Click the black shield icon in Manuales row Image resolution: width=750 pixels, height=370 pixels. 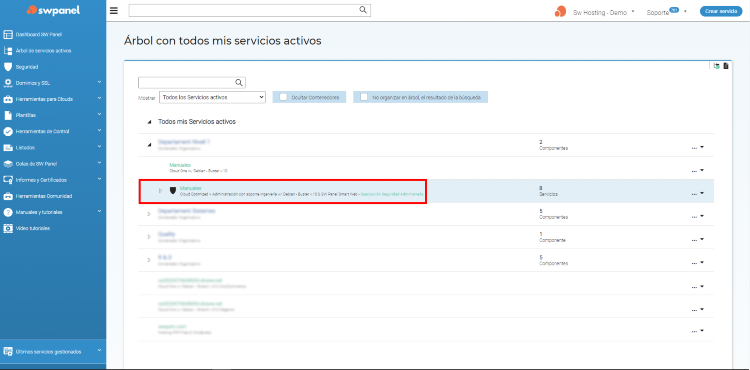point(173,191)
